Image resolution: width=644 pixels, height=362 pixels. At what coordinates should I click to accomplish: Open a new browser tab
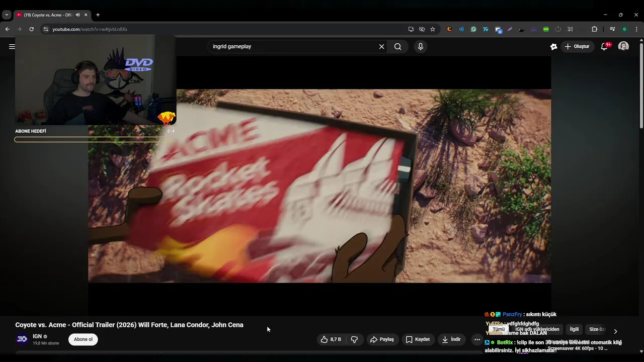click(98, 15)
